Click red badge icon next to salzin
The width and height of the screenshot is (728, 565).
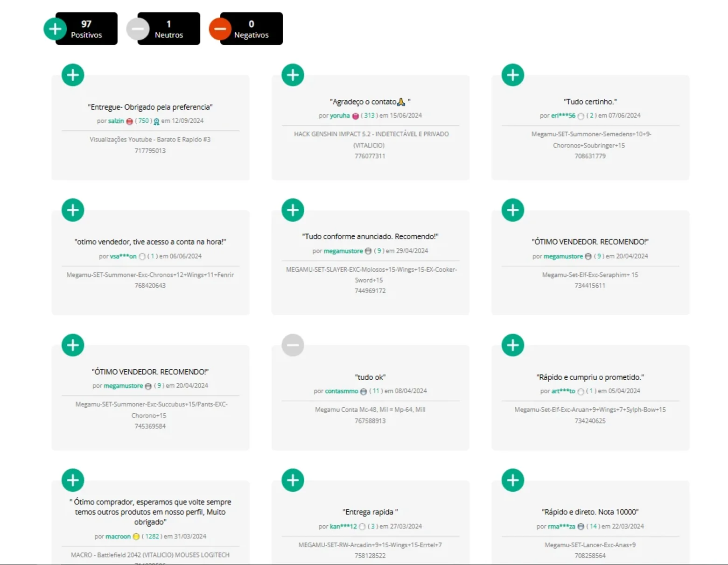click(x=129, y=121)
